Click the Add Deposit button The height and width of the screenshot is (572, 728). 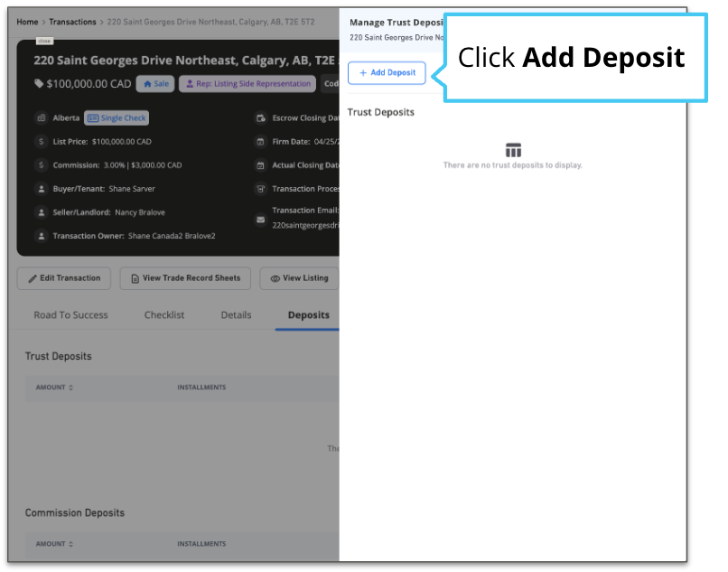point(387,73)
